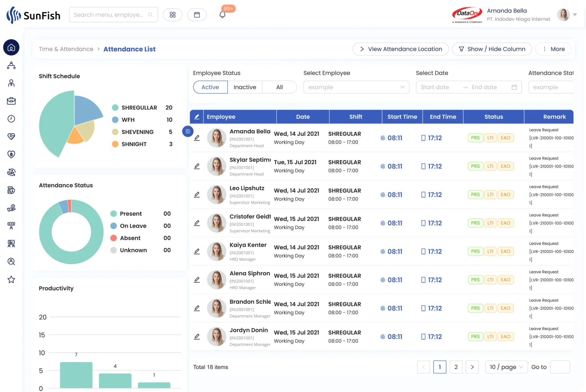Viewport: 586px width, 392px height.
Task: Click Absent legend color dot
Action: click(x=114, y=238)
